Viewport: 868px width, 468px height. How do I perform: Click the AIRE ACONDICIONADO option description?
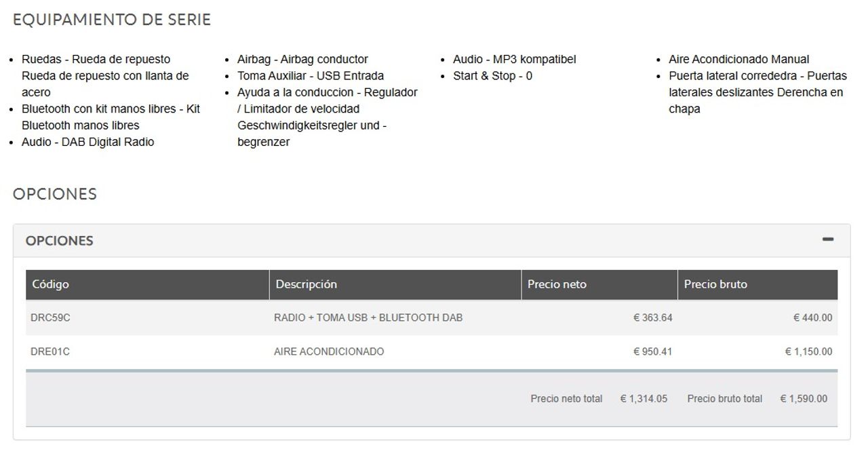tap(329, 352)
